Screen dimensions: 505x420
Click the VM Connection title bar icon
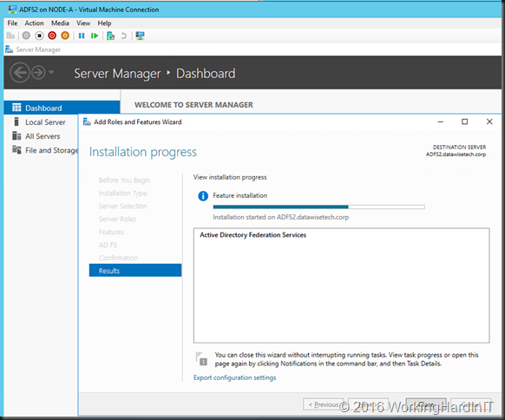click(12, 10)
